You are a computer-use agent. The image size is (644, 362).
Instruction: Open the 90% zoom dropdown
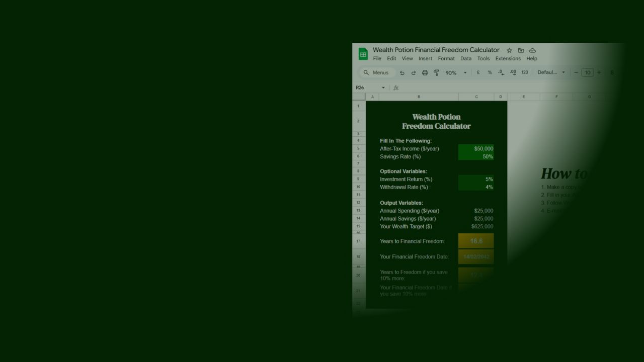[x=456, y=72]
